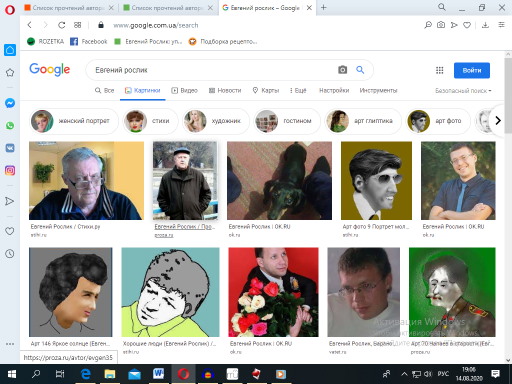Filter by арт фото chip
Viewport: 512px width, 384px height.
coord(438,121)
